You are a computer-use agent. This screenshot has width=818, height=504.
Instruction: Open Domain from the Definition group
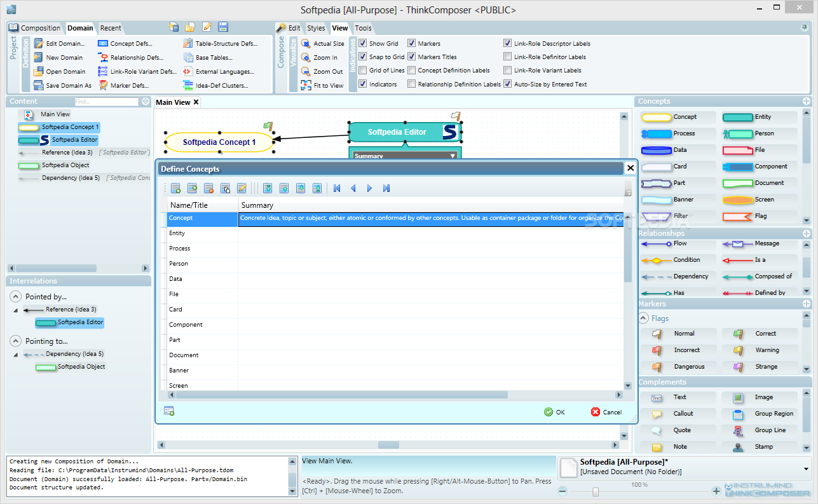(60, 72)
